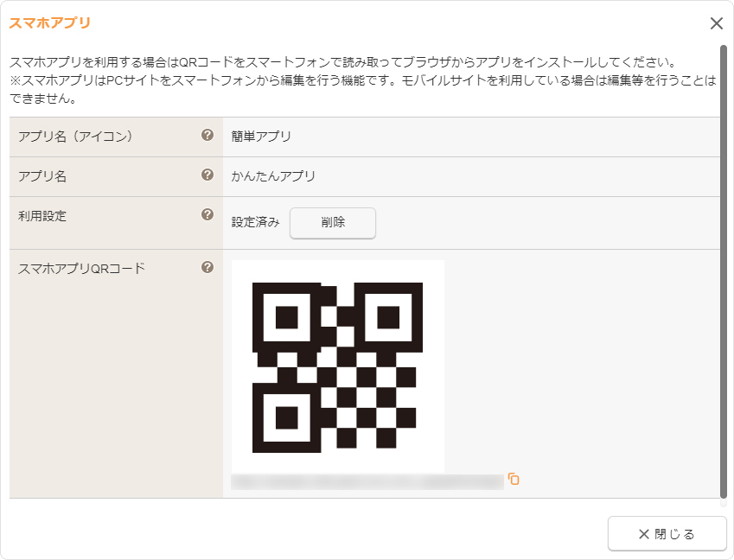
Task: Click the 利用設定 row label
Action: click(x=42, y=216)
